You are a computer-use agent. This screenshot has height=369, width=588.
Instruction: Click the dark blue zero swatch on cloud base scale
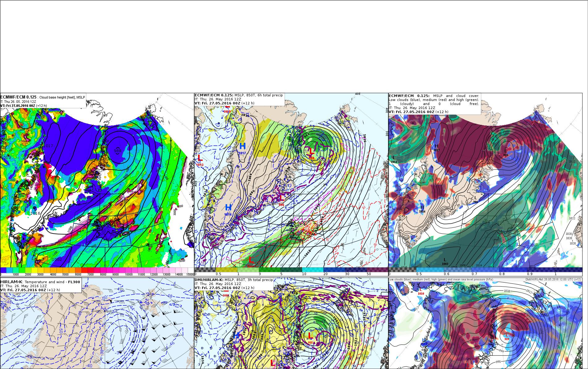(x=3, y=270)
